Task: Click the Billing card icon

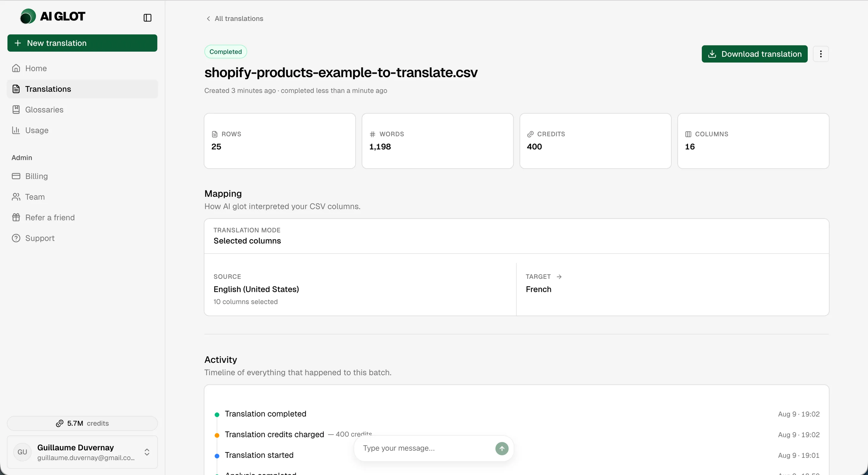Action: tap(16, 176)
